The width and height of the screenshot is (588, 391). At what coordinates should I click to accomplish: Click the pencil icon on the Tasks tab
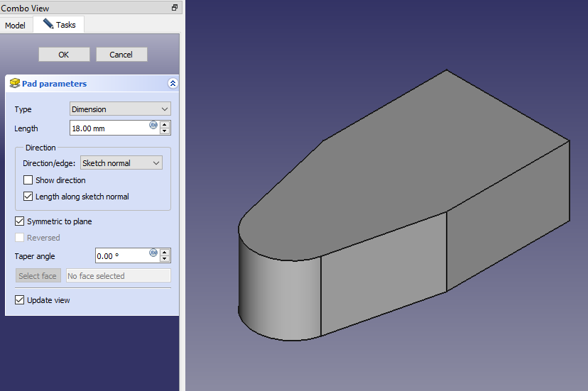point(48,24)
